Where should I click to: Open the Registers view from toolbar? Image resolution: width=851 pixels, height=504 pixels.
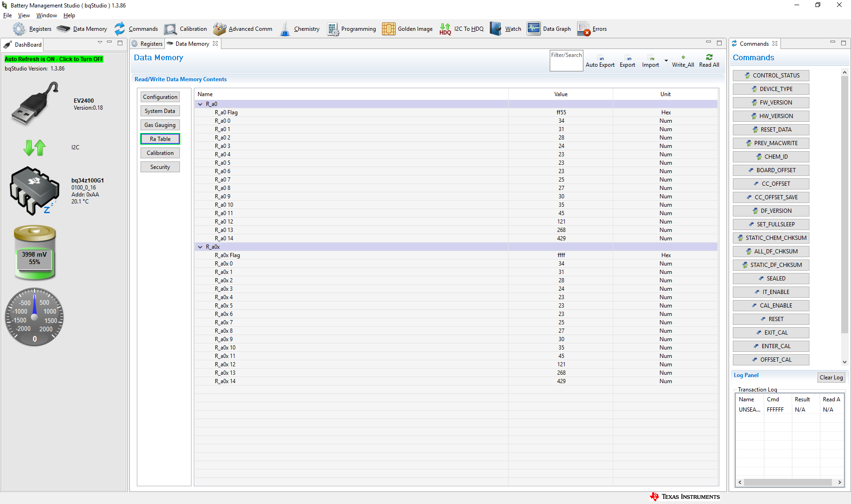32,29
